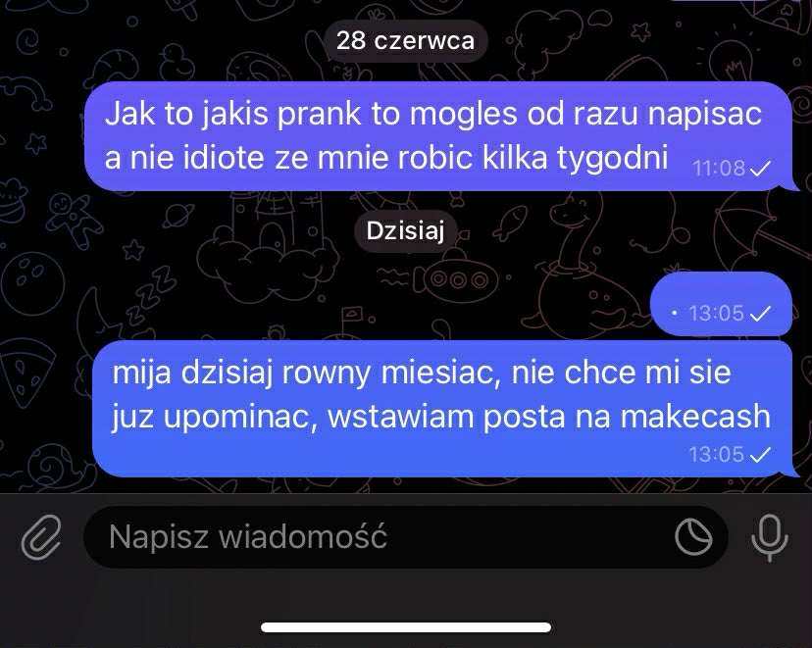812x648 pixels.
Task: Tap the checkmark on the small 13:05 bubble
Action: 760,313
